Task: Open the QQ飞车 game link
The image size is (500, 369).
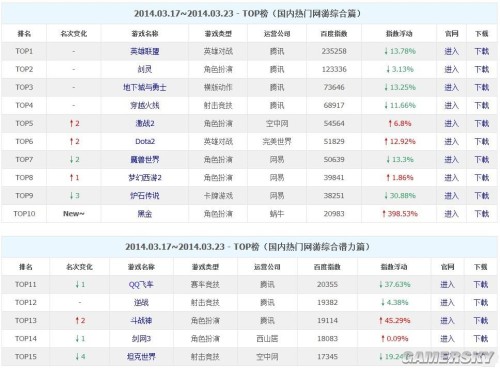Action: [141, 284]
